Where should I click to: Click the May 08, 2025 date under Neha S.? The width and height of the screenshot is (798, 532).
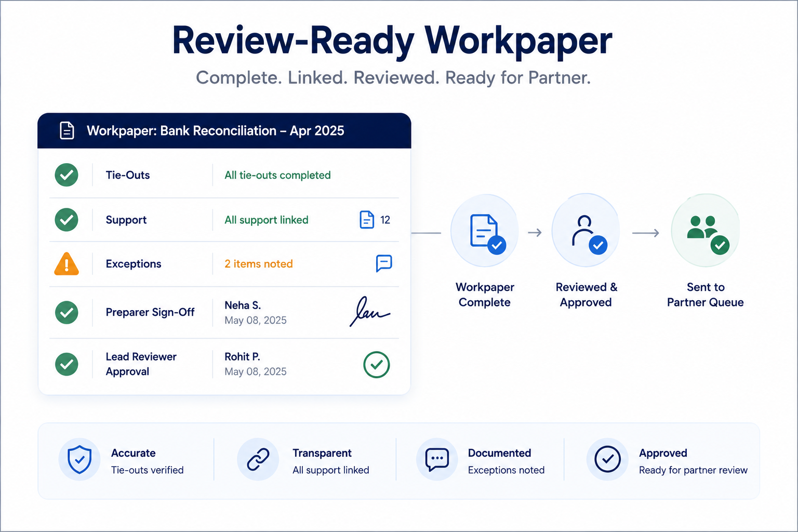click(x=256, y=320)
